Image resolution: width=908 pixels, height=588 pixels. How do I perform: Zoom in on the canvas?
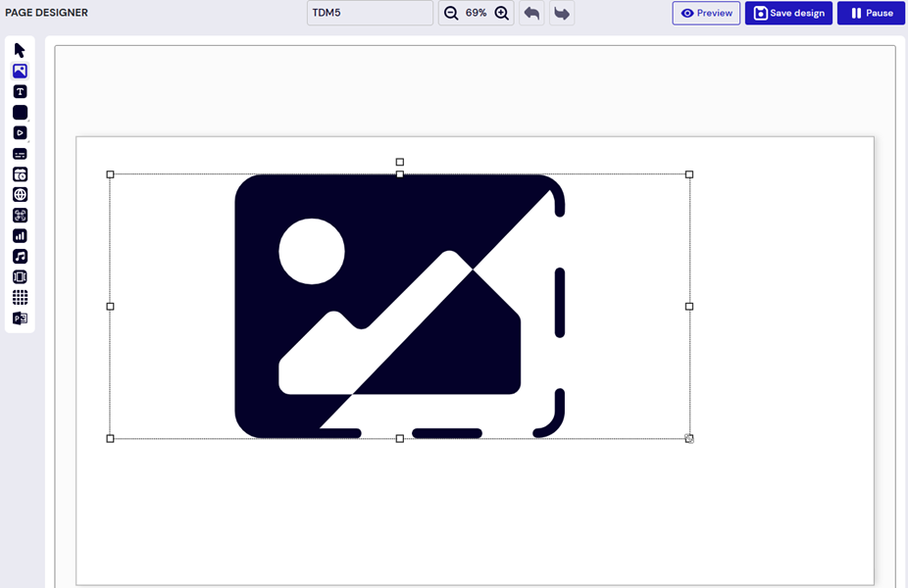(x=501, y=14)
